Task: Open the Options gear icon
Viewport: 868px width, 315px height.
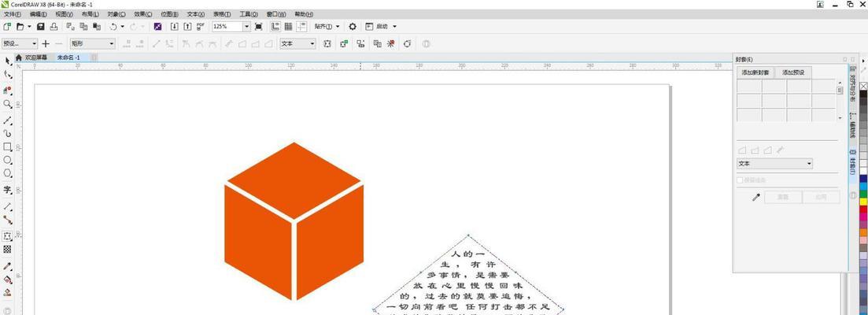Action: [x=353, y=26]
